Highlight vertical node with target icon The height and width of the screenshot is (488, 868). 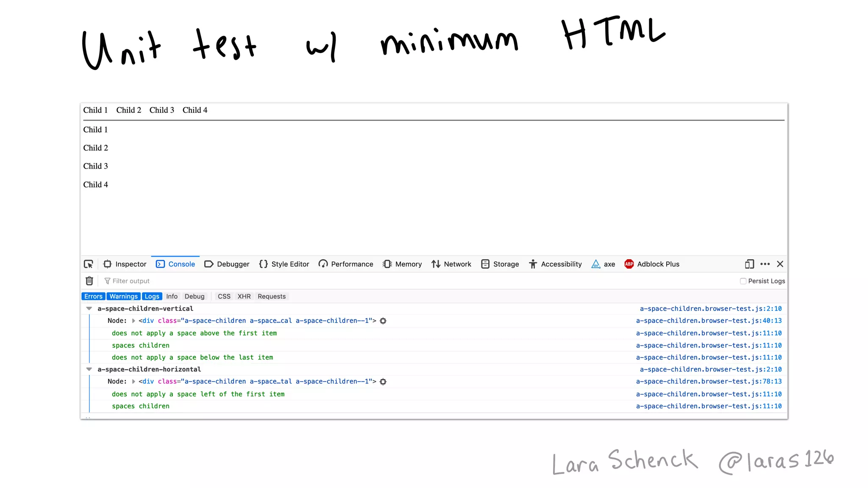coord(383,321)
